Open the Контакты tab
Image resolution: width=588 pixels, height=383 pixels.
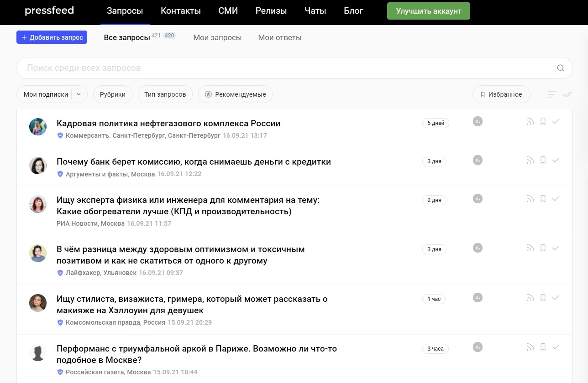point(181,11)
